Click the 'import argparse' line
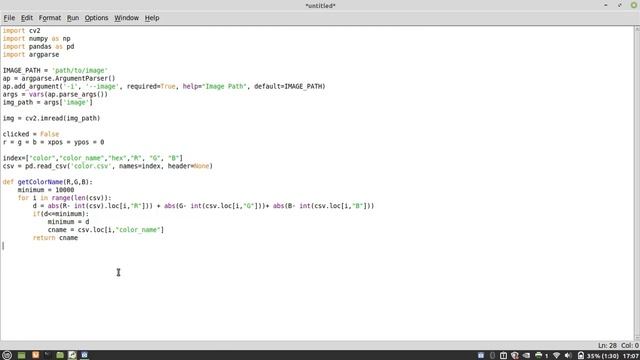Viewport: 640px width, 360px height. (x=31, y=54)
